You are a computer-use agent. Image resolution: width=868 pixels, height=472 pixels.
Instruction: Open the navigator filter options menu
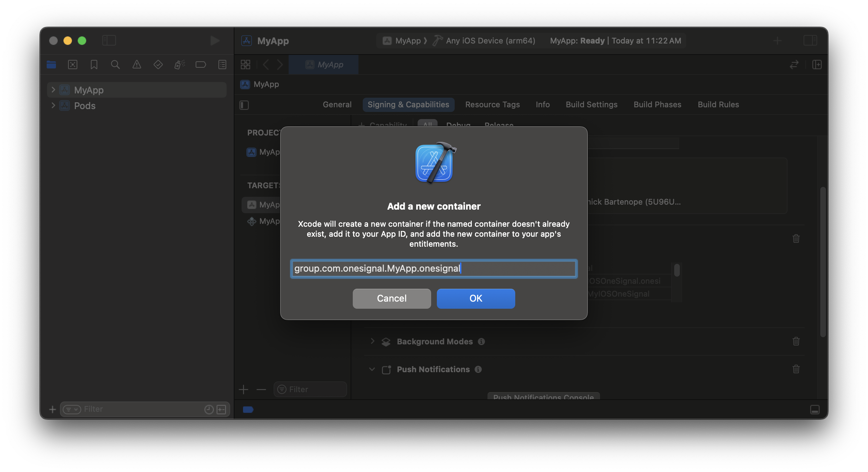(72, 409)
